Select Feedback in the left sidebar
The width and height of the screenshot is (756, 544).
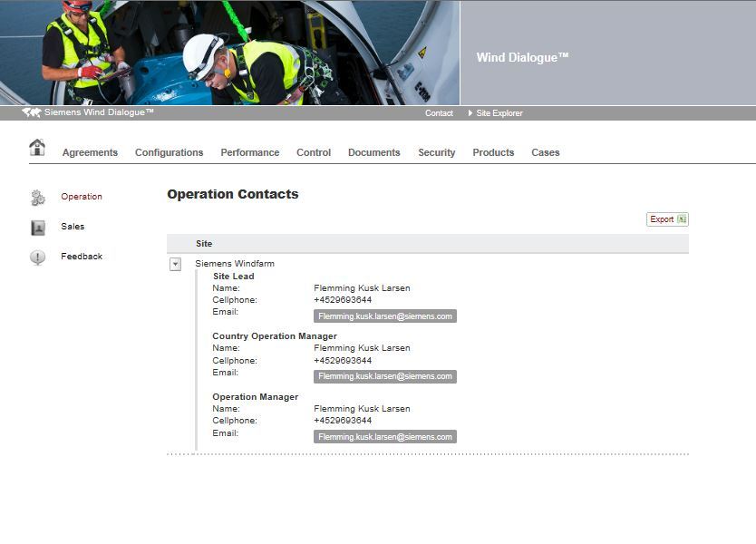[82, 256]
